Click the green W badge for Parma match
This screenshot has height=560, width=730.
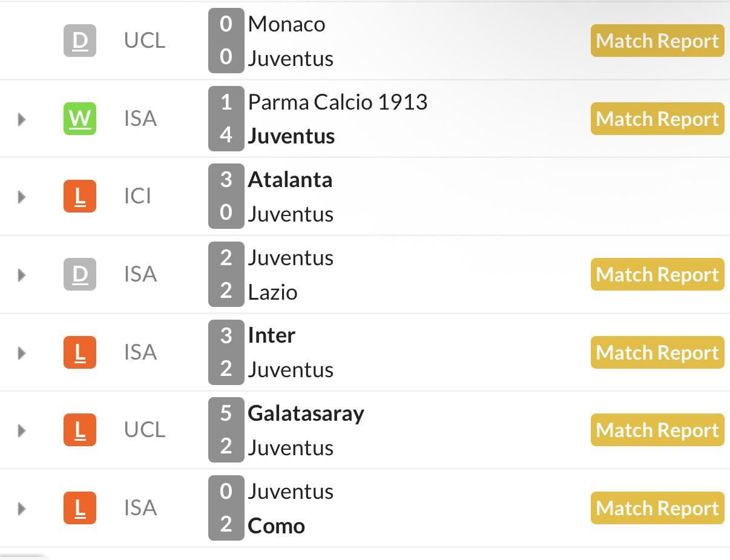(80, 119)
